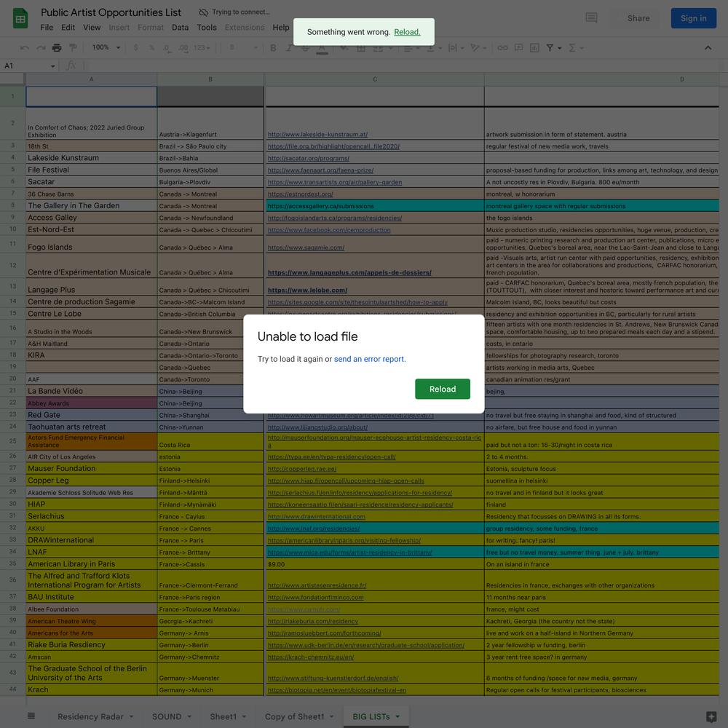
Task: Open the SOUND tab dropdown arrow
Action: [x=189, y=716]
